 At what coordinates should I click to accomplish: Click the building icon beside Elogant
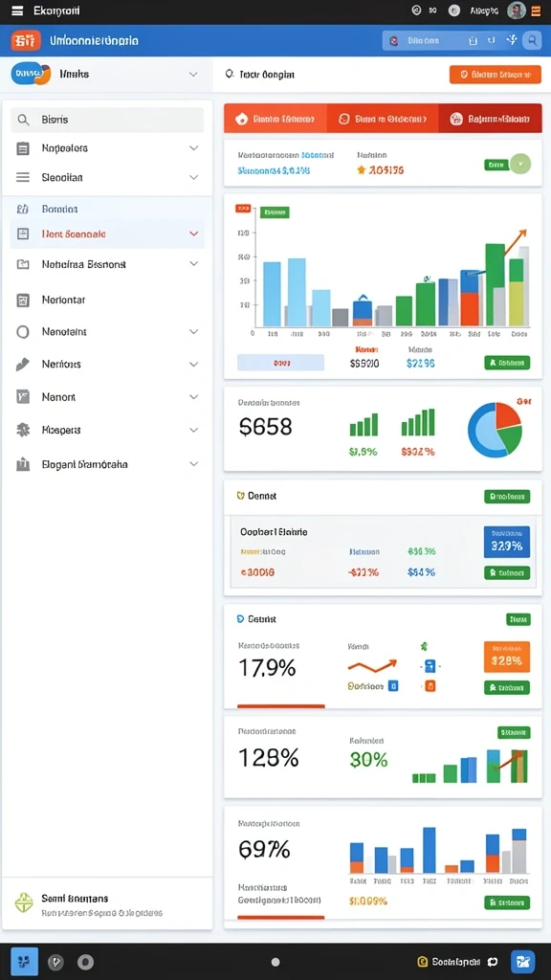pos(23,464)
